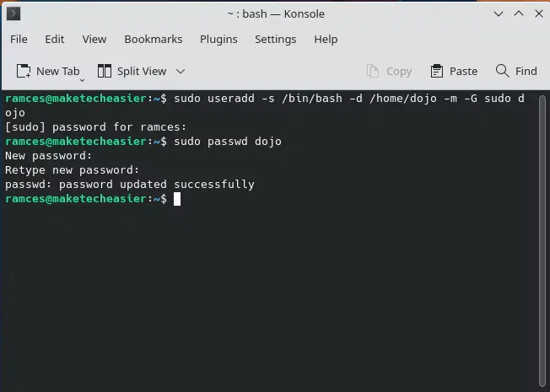Open the View menu
Image resolution: width=550 pixels, height=392 pixels.
(x=94, y=40)
